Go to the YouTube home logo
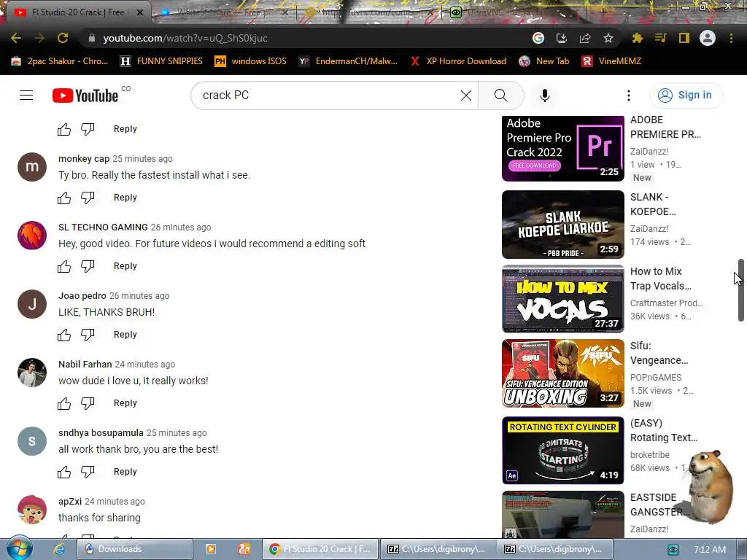Screen dimensions: 747x560 click(85, 96)
